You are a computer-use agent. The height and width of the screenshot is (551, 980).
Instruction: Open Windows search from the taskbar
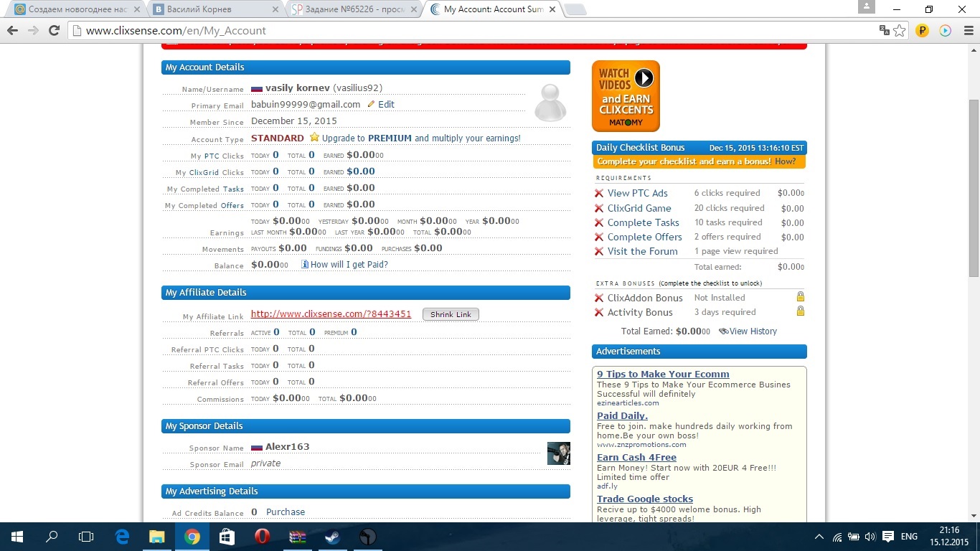(x=52, y=537)
